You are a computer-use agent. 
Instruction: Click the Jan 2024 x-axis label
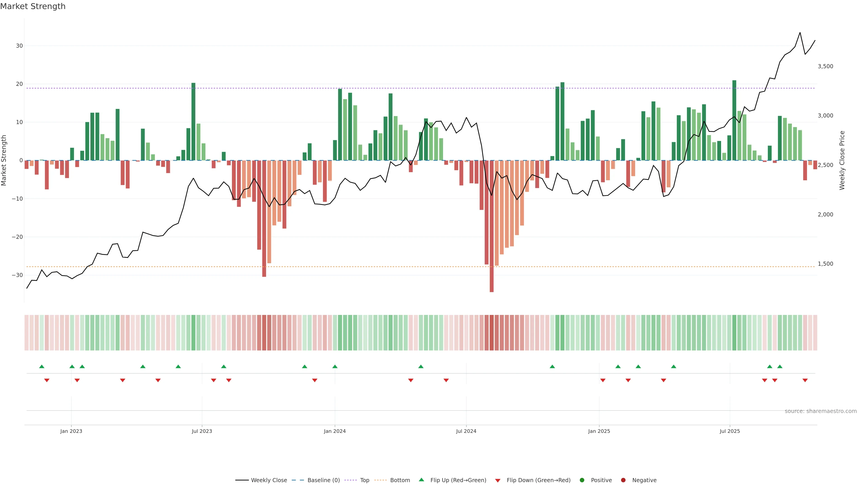click(x=335, y=431)
